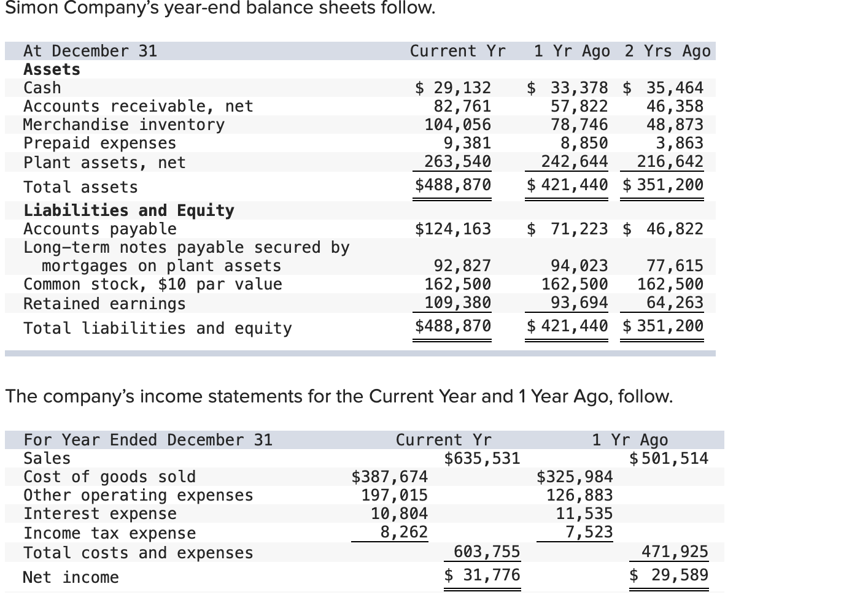Click the income statements introduction sentence
The height and width of the screenshot is (600, 868).
click(x=339, y=396)
